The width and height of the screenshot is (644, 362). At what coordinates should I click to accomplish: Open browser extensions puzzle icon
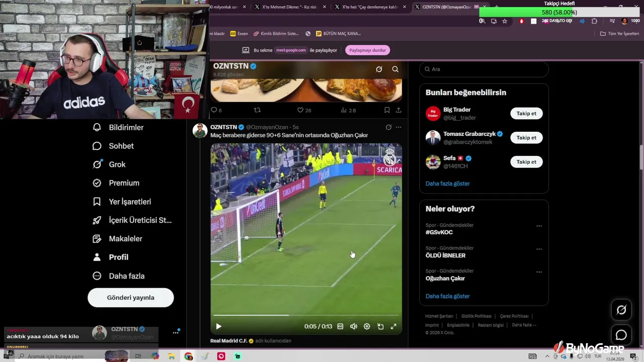(594, 21)
